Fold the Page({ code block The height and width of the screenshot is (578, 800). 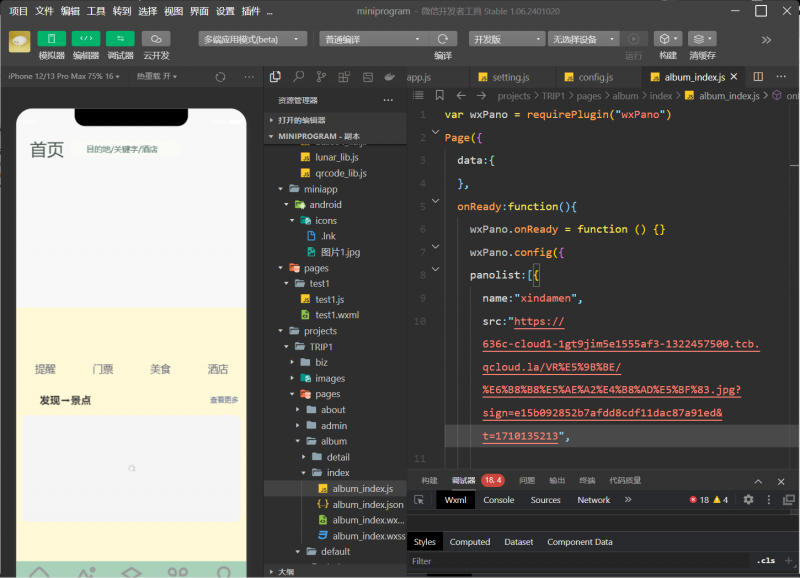point(435,132)
